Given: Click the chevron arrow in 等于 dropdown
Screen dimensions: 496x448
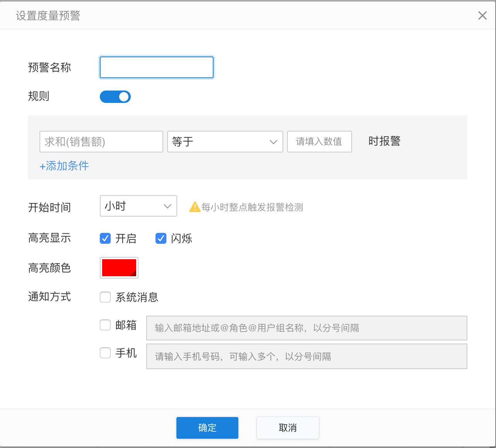Looking at the screenshot, I should point(274,142).
